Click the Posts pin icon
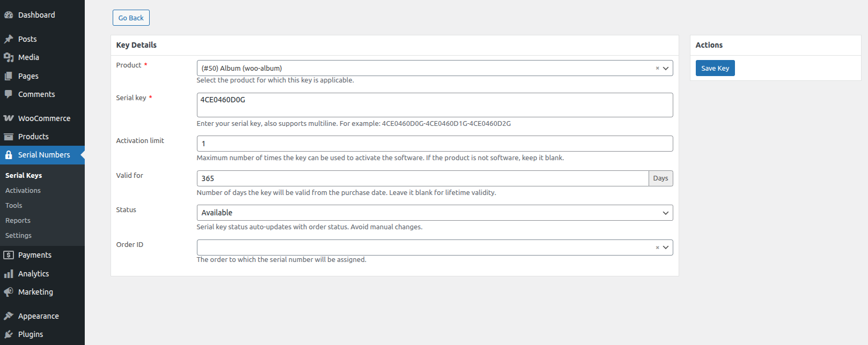The width and height of the screenshot is (868, 345). coord(9,39)
